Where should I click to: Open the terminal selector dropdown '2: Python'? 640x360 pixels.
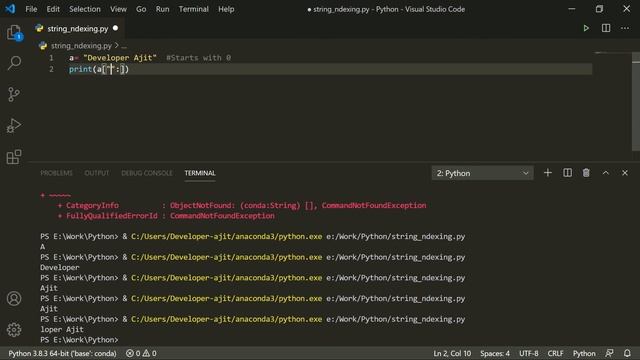(x=482, y=173)
